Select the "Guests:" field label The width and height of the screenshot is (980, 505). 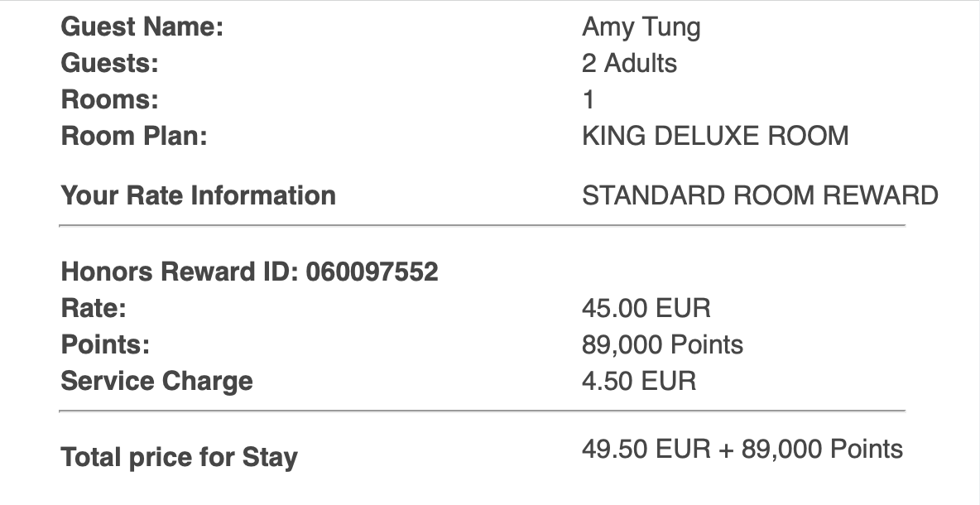coord(109,64)
